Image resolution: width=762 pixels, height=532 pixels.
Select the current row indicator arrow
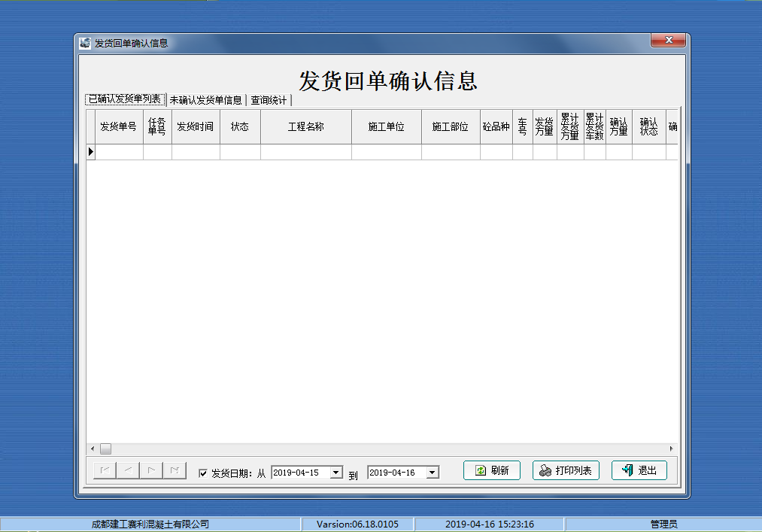click(x=91, y=152)
